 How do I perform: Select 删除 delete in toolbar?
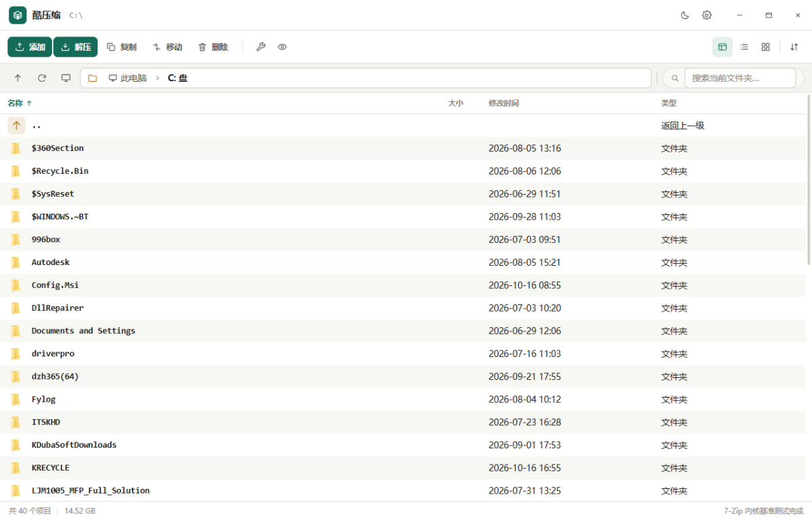click(213, 47)
